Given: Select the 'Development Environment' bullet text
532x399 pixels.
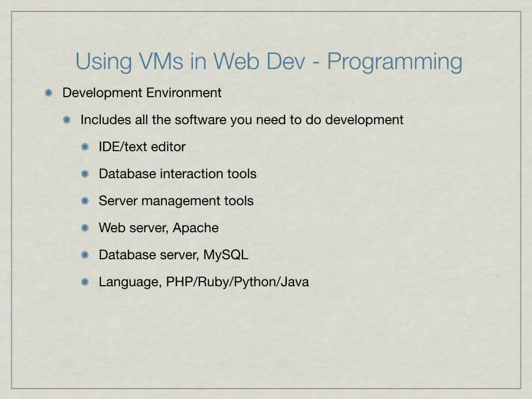Looking at the screenshot, I should [x=142, y=93].
